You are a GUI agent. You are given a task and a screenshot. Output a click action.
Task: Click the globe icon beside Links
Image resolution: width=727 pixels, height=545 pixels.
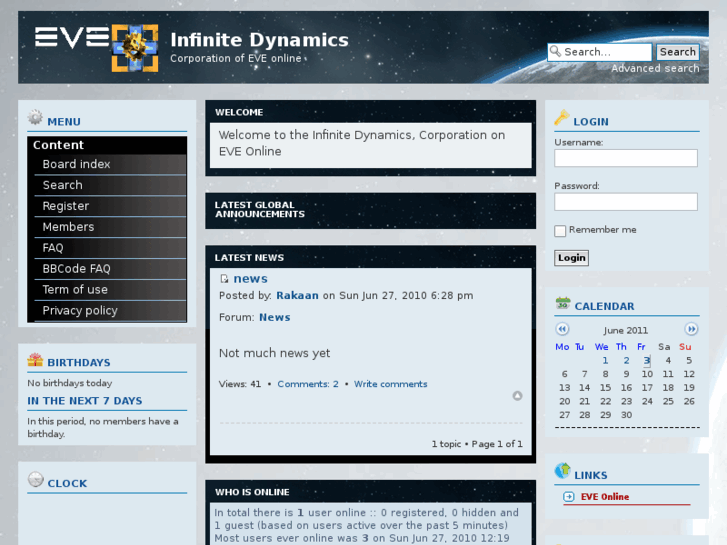click(x=562, y=471)
